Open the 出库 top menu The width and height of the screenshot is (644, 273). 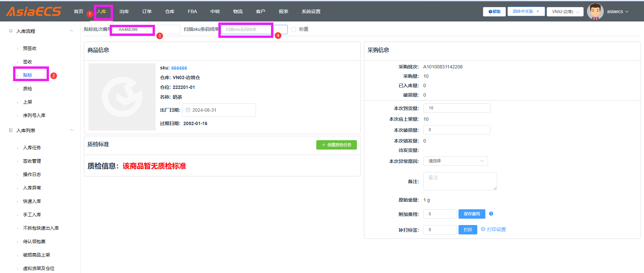click(x=124, y=11)
